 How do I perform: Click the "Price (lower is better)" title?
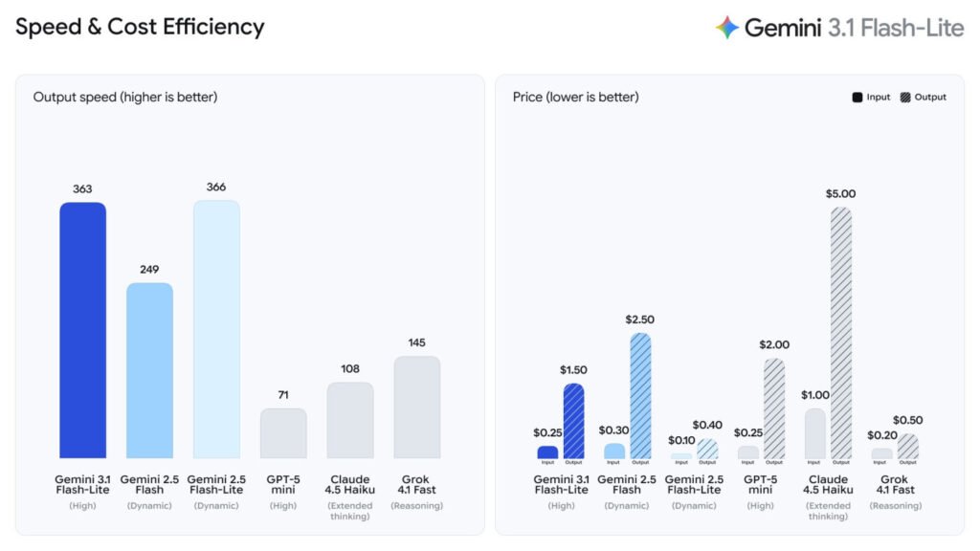pos(576,97)
